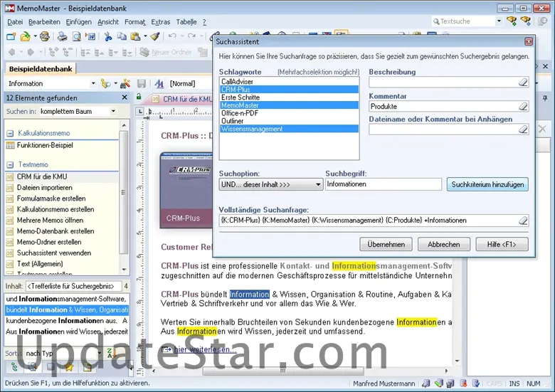
Task: Click the yellow star favorites icon at bottom
Action: [x=69, y=367]
